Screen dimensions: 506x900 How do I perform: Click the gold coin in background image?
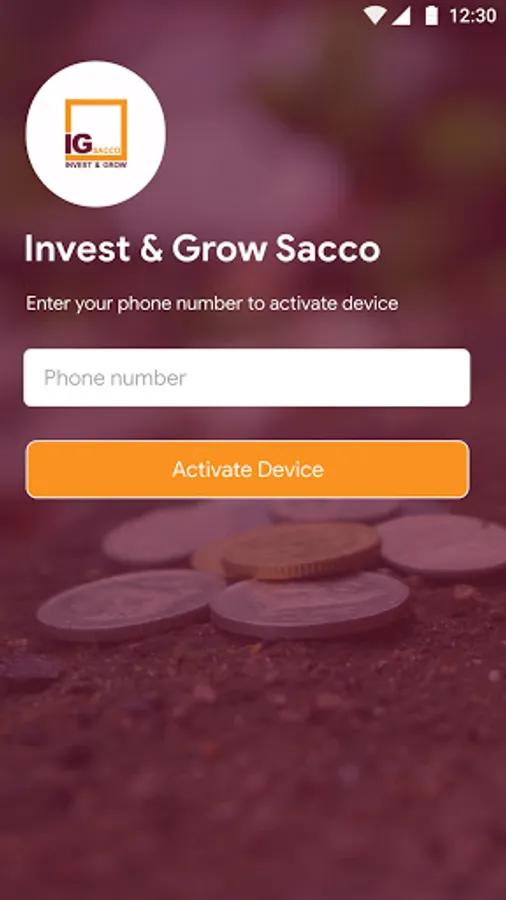300,550
